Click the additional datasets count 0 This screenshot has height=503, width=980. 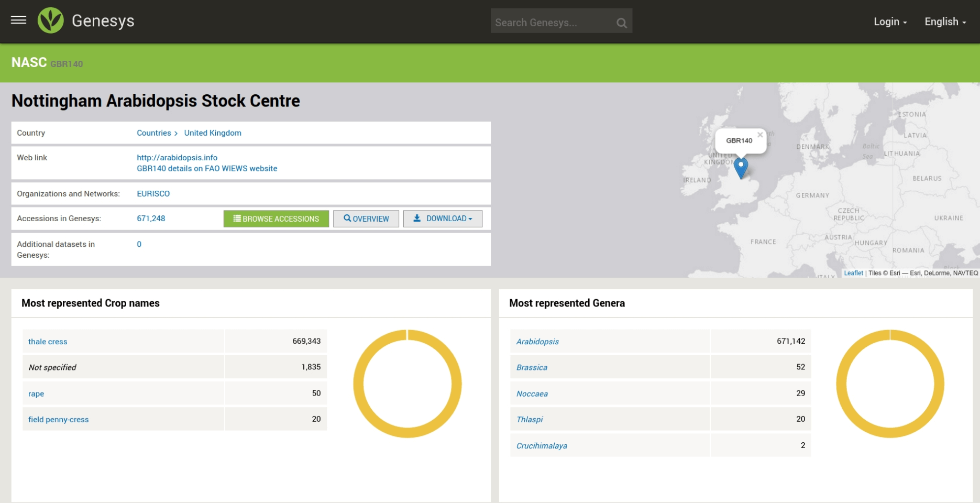[x=139, y=244]
